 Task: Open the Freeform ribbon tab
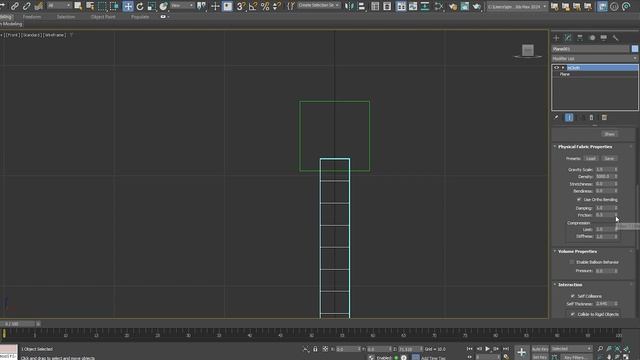pos(32,17)
